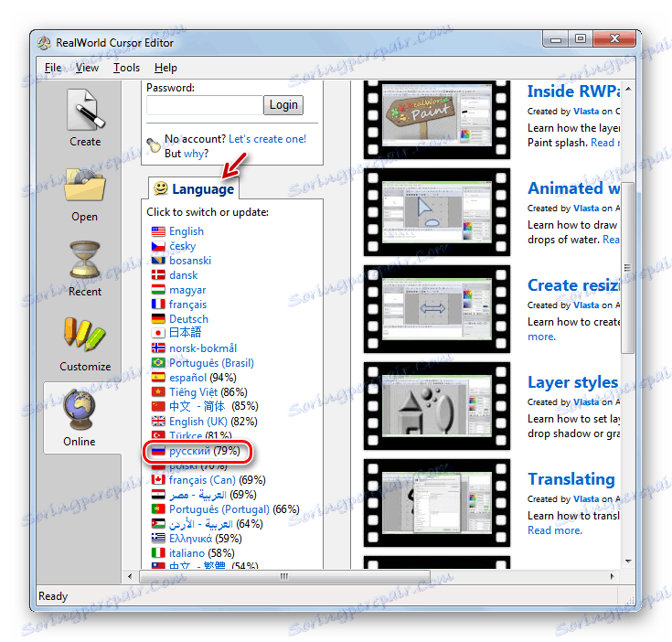The image size is (672, 642).
Task: Click the horizontal scrollbar right arrow
Action: tap(612, 576)
